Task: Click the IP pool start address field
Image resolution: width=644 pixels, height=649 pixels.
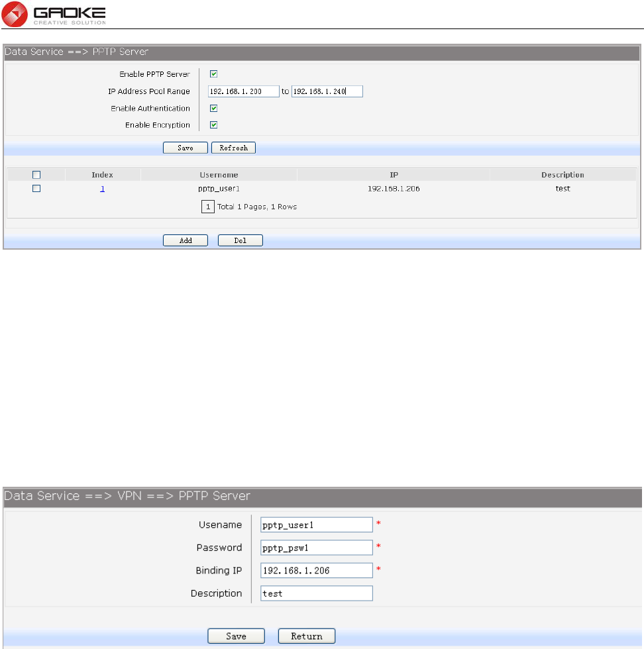Action: [244, 91]
